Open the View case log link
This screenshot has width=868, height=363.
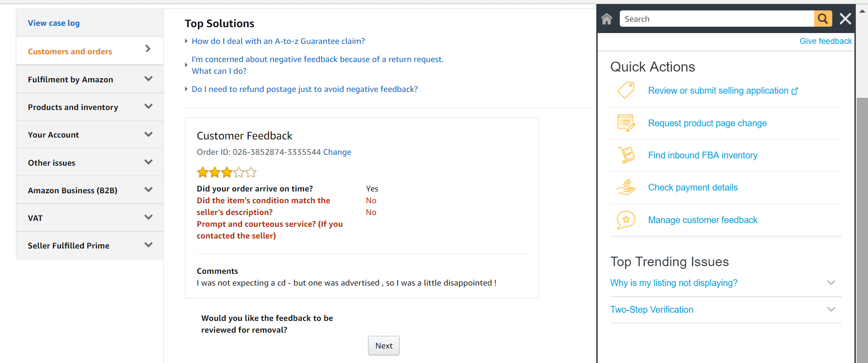point(54,23)
